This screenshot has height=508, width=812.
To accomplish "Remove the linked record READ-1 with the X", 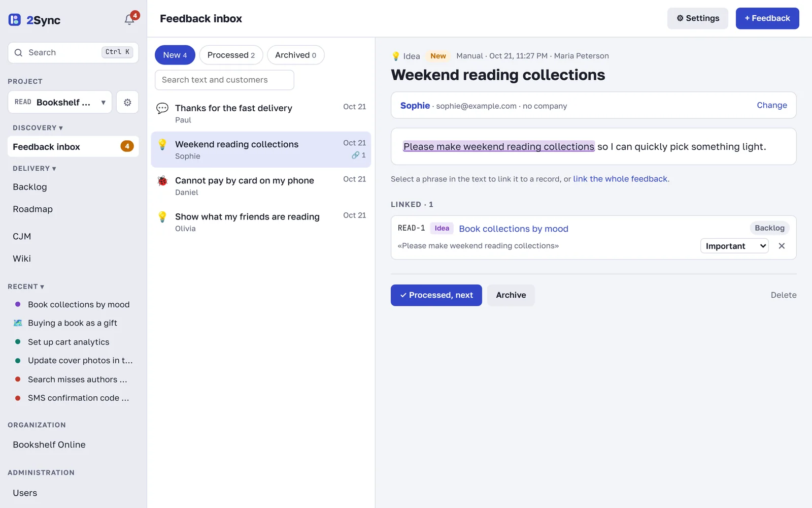I will point(782,246).
